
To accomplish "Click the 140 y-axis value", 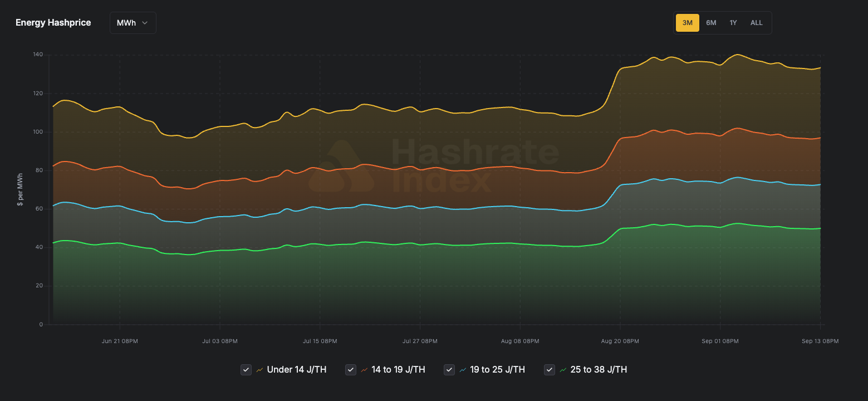I will point(38,55).
